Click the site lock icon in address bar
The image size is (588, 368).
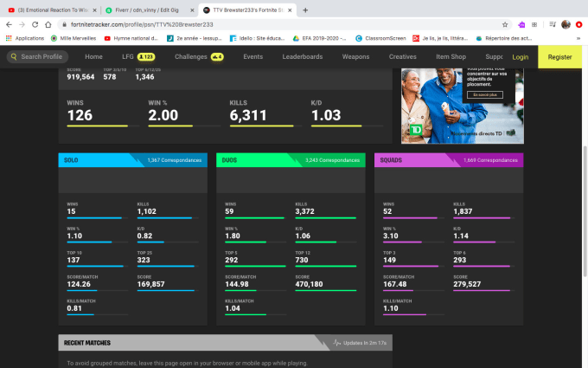65,24
